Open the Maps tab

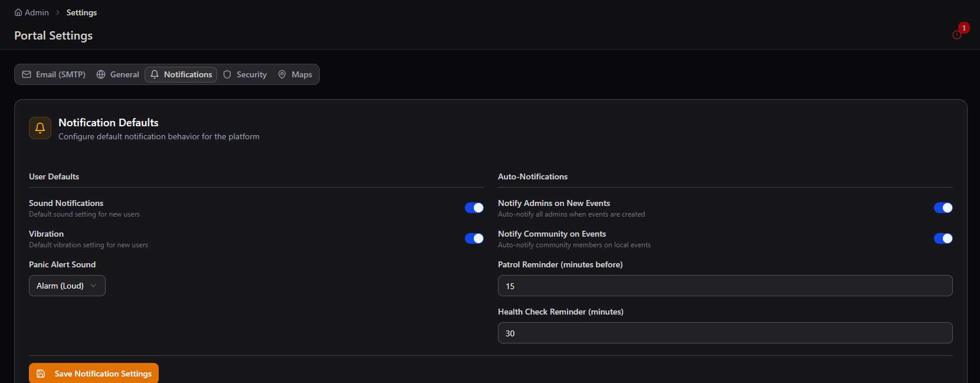(295, 74)
